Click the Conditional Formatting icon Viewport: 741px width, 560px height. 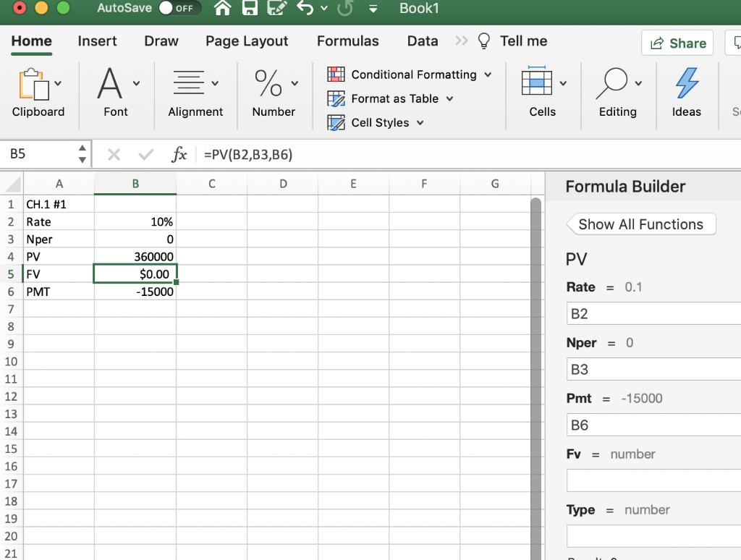pyautogui.click(x=336, y=75)
